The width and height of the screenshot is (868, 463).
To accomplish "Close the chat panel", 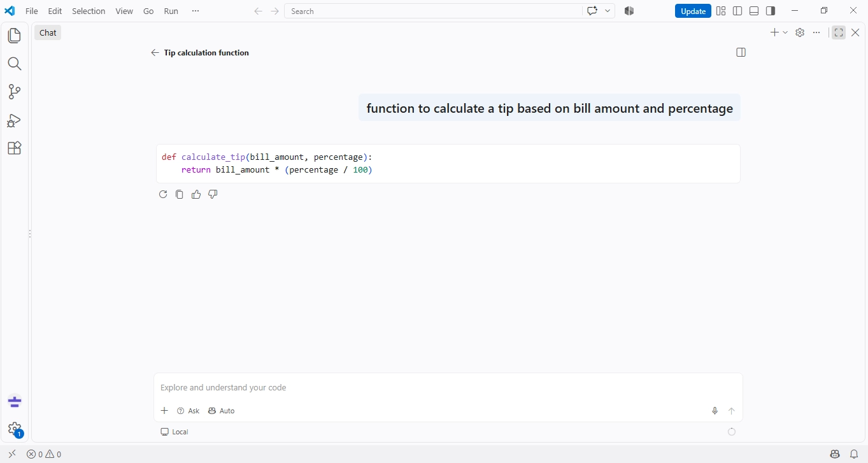I will click(855, 32).
